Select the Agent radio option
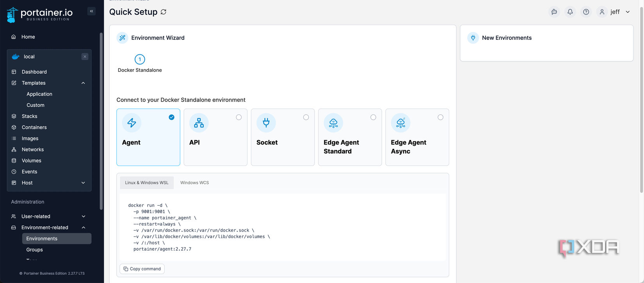644x283 pixels. pos(172,117)
